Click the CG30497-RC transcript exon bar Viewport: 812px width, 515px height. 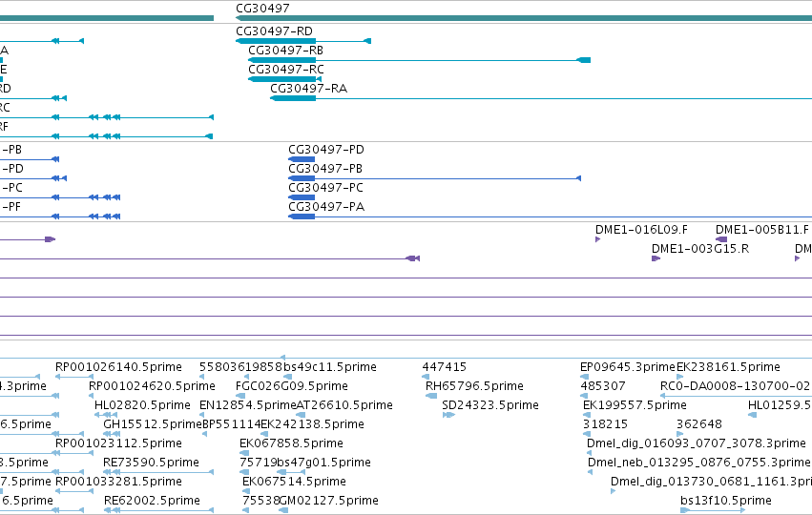point(281,79)
